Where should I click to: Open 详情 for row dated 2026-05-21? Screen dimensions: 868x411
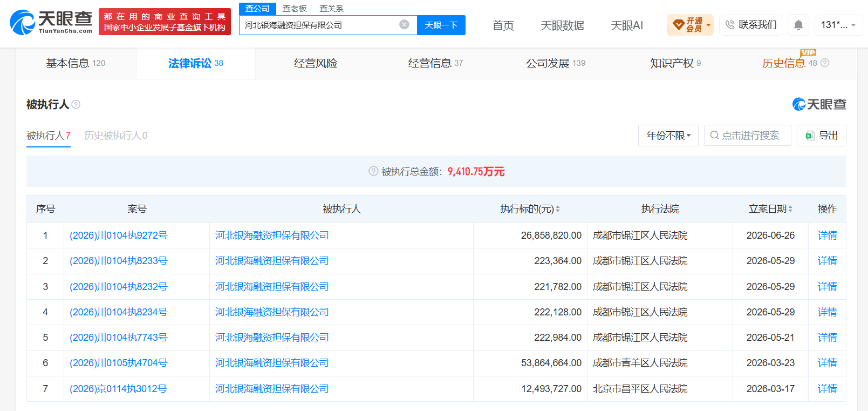click(827, 338)
